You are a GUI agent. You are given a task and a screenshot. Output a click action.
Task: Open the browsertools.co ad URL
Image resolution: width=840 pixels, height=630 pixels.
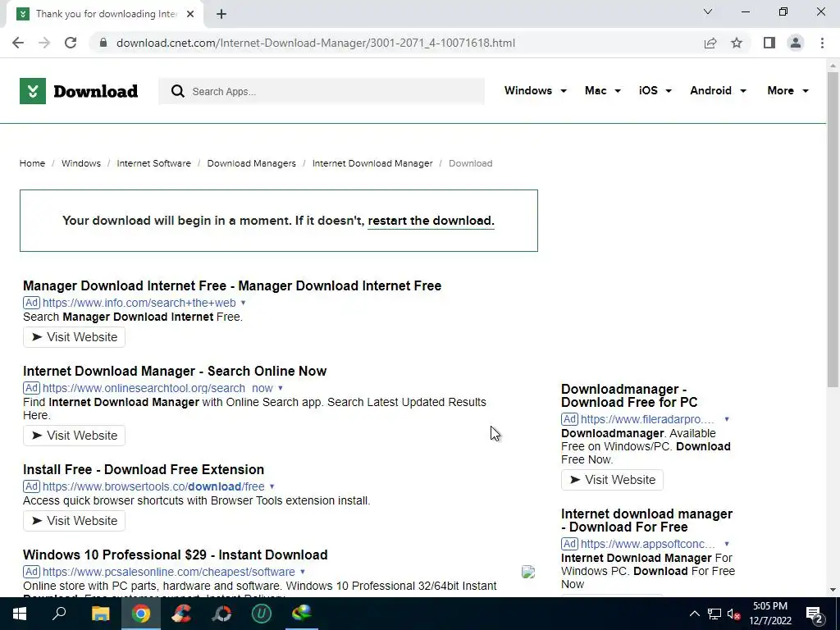point(153,486)
